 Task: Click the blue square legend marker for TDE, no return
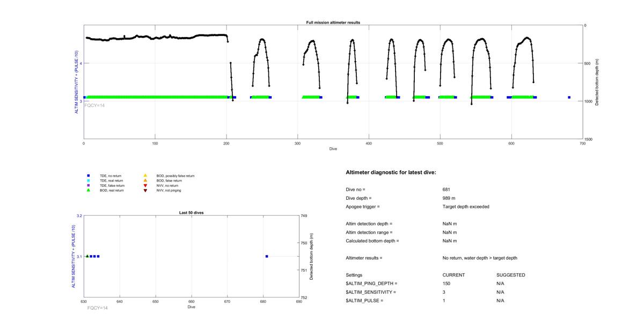tap(88, 176)
